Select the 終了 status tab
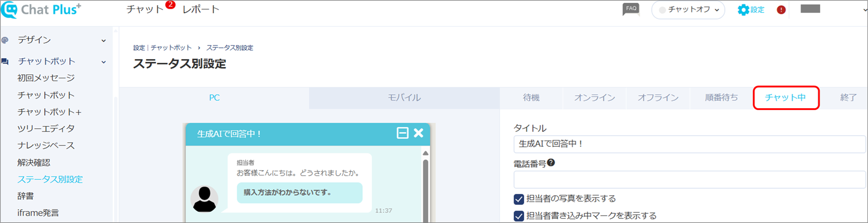868x223 pixels. [848, 98]
